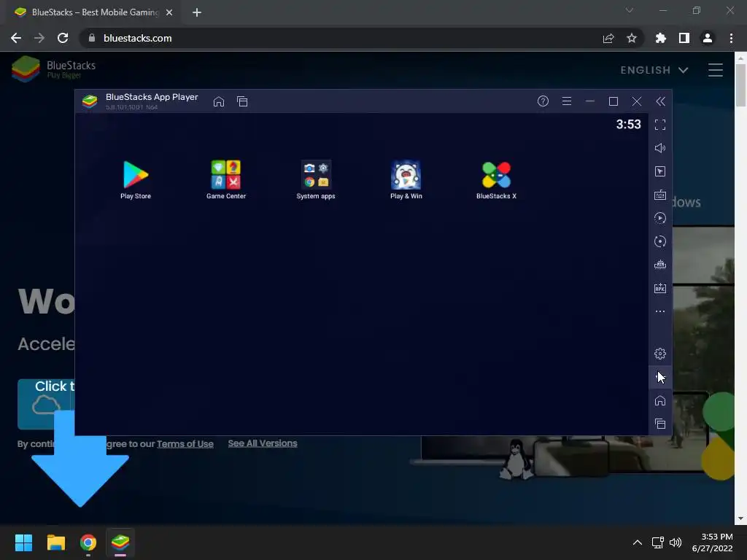
Task: Launch the BlueStacks X app
Action: click(496, 179)
